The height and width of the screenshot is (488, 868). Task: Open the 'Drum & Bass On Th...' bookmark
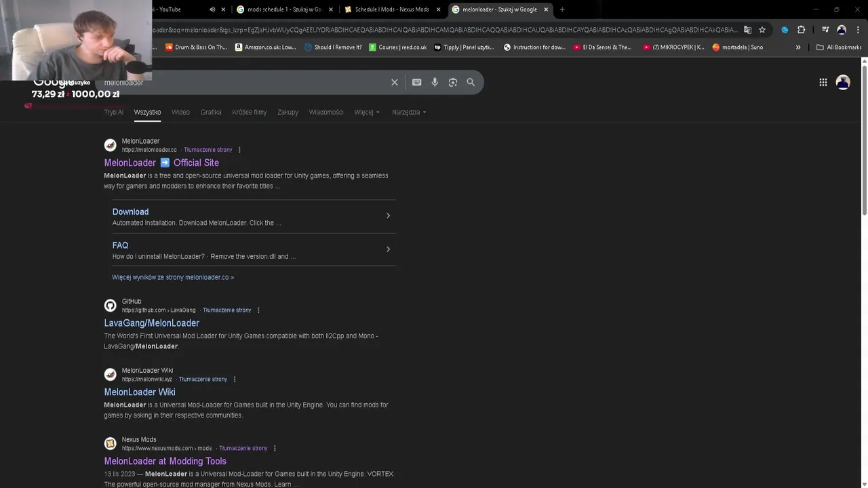196,47
